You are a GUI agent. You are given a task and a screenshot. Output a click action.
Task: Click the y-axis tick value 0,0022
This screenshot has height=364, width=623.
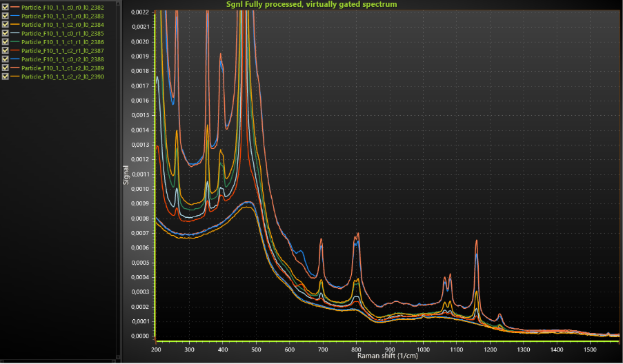coord(140,12)
